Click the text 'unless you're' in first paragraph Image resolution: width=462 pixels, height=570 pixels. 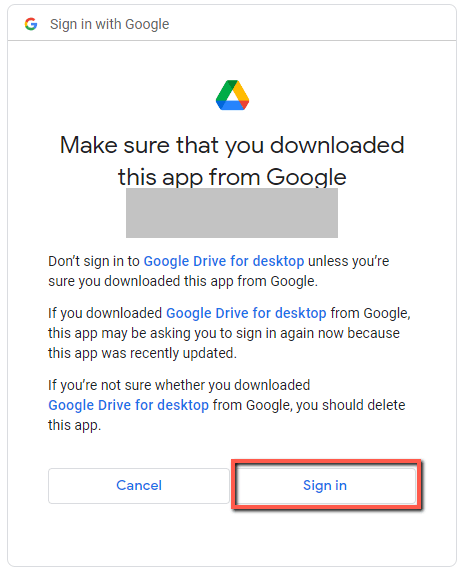click(x=349, y=261)
